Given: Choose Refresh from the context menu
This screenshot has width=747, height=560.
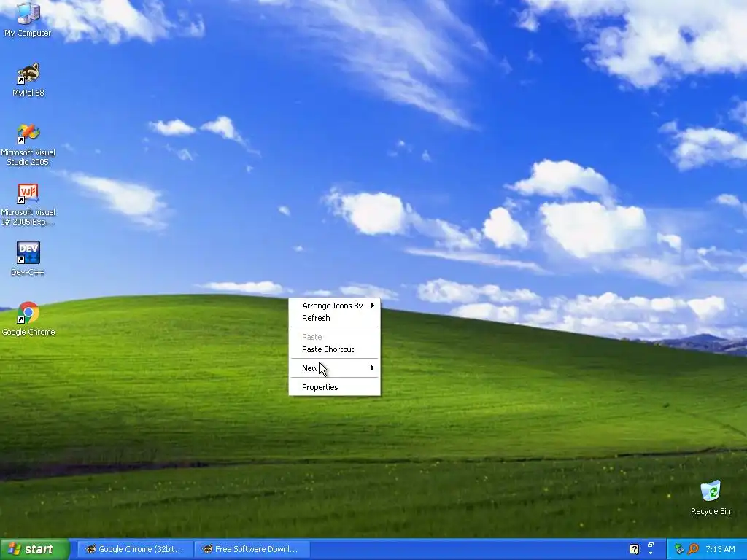Looking at the screenshot, I should tap(334, 318).
